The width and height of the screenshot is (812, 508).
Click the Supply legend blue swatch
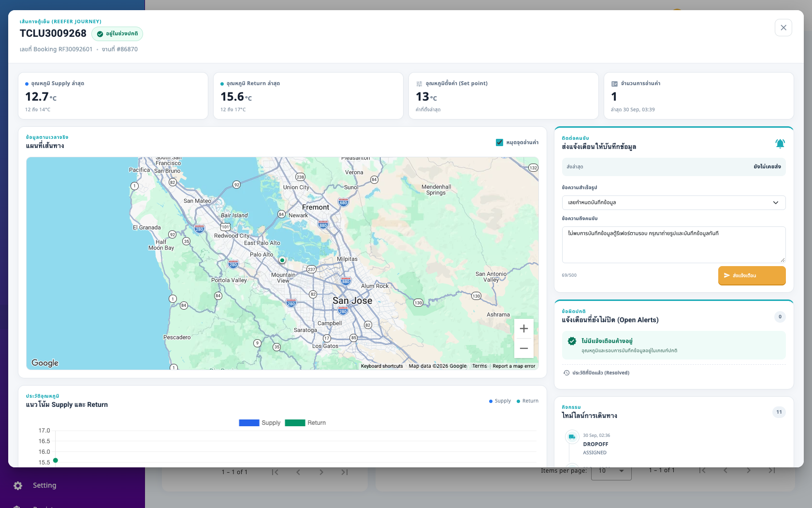click(249, 423)
